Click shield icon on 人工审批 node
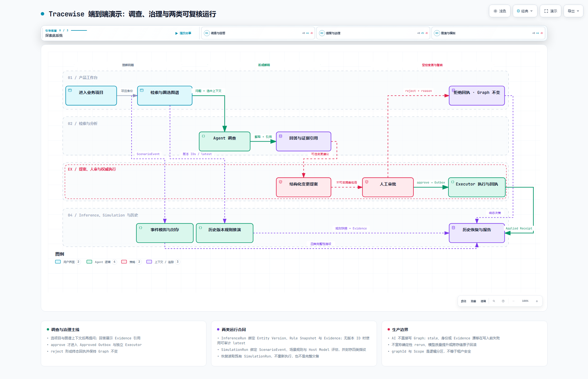Screen dimensions: 588x379 pos(367,182)
